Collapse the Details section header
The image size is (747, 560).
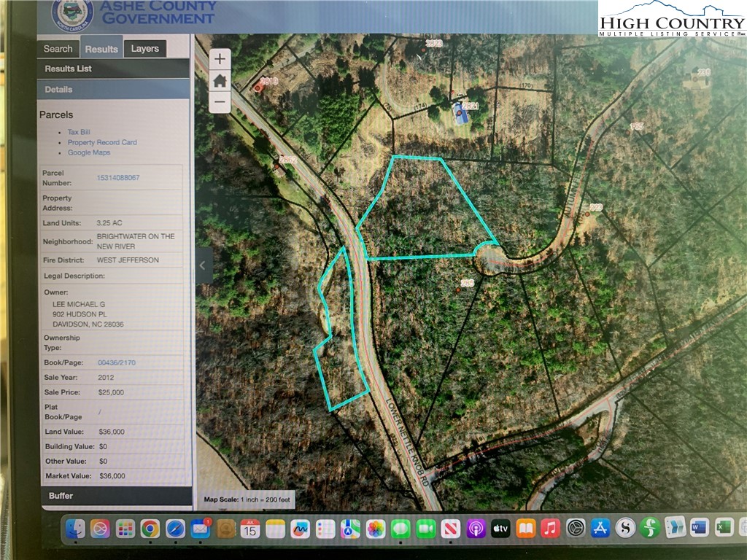[114, 89]
